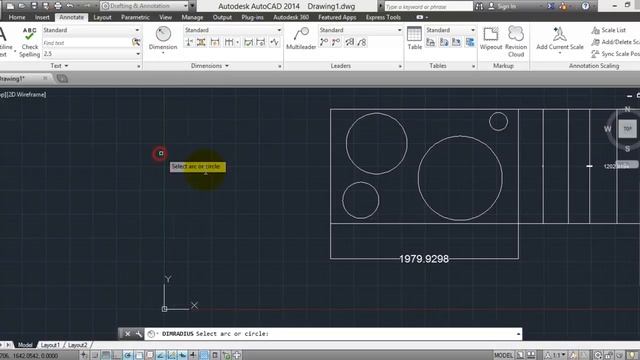Run Check Spelling tool

click(29, 42)
